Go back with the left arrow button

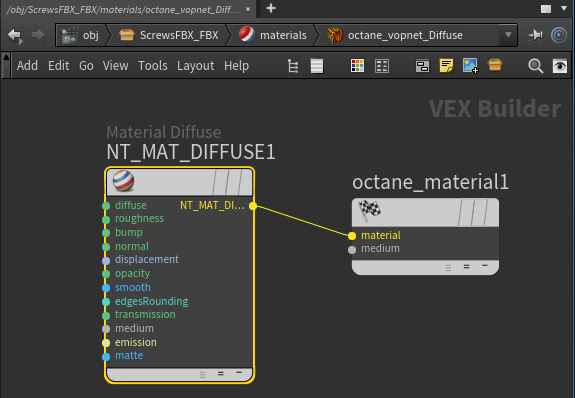(x=15, y=36)
